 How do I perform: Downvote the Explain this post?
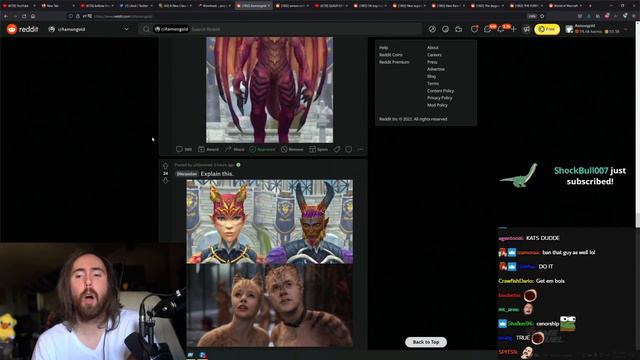click(x=165, y=180)
